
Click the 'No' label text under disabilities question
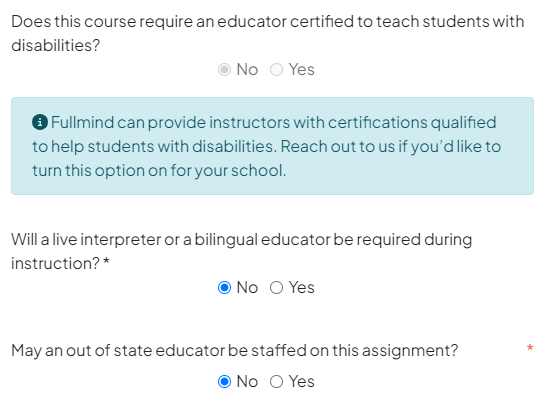[247, 70]
